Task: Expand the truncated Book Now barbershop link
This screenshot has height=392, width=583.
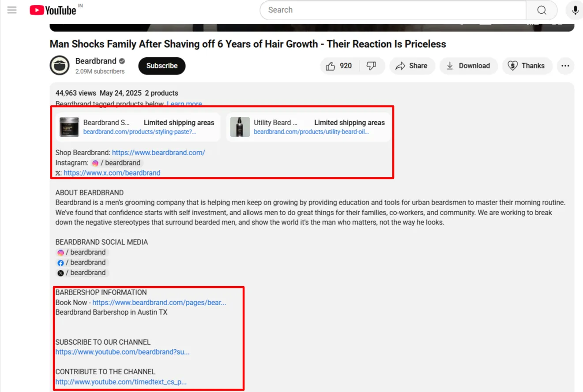Action: tap(159, 302)
